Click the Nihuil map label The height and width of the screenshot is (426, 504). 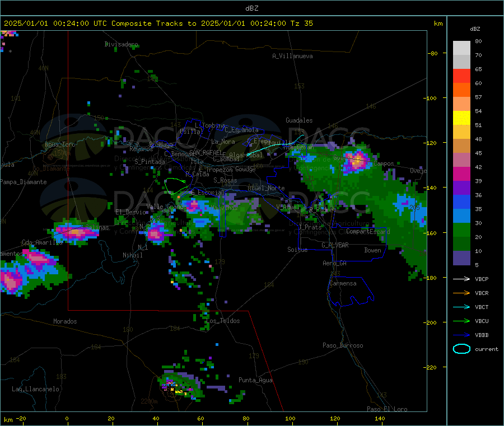(x=133, y=255)
